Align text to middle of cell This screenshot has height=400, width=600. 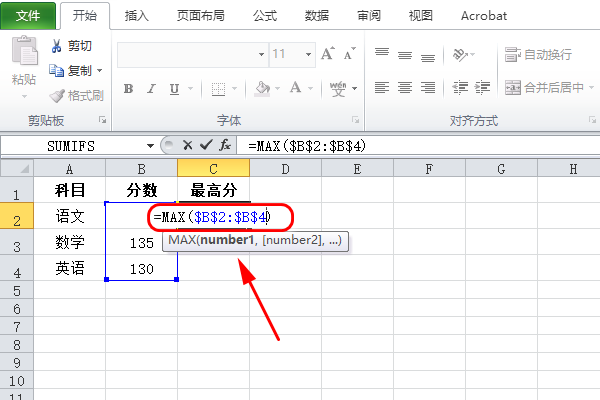405,55
